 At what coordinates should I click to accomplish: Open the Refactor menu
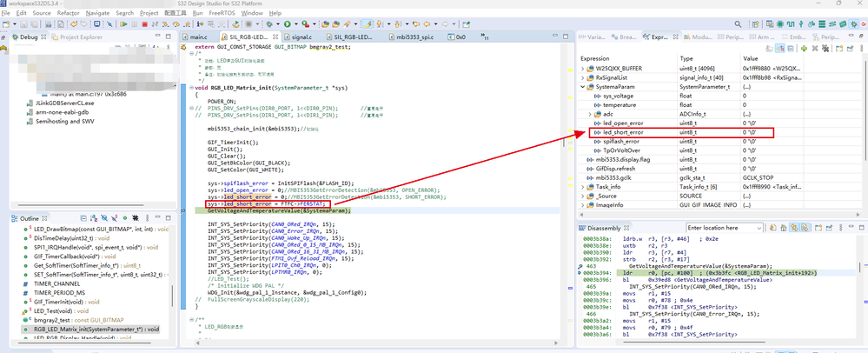click(68, 13)
